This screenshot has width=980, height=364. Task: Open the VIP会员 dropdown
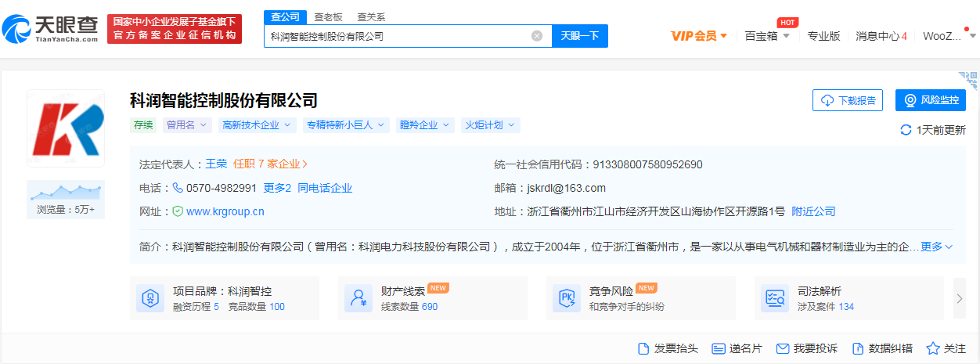pyautogui.click(x=699, y=36)
